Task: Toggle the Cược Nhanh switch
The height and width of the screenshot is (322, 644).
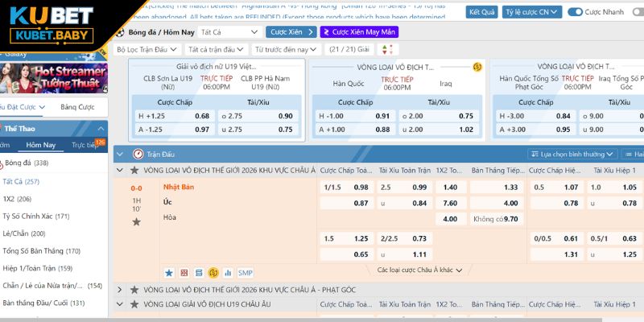Action: [x=575, y=12]
